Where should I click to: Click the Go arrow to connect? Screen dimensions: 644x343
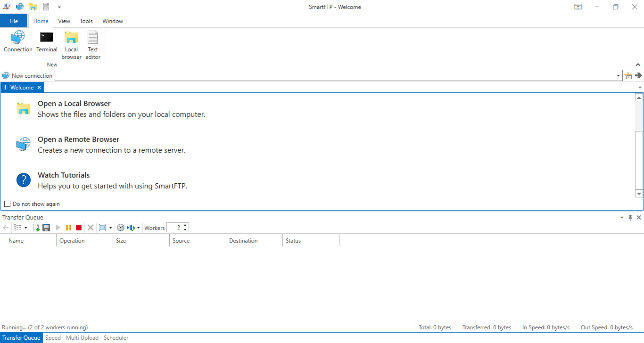tap(638, 75)
